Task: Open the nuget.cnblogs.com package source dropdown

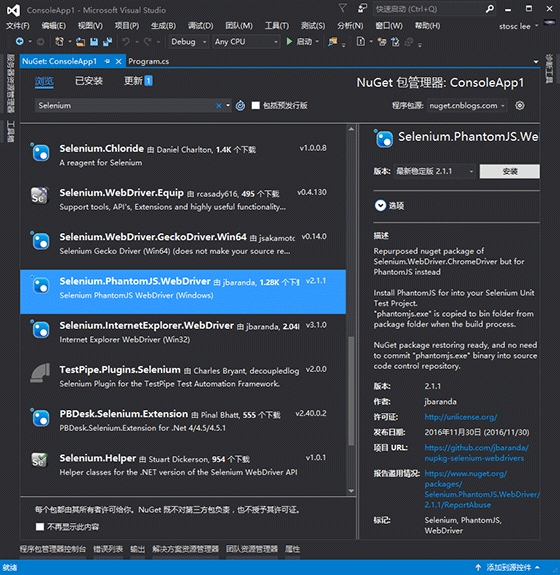Action: point(467,106)
